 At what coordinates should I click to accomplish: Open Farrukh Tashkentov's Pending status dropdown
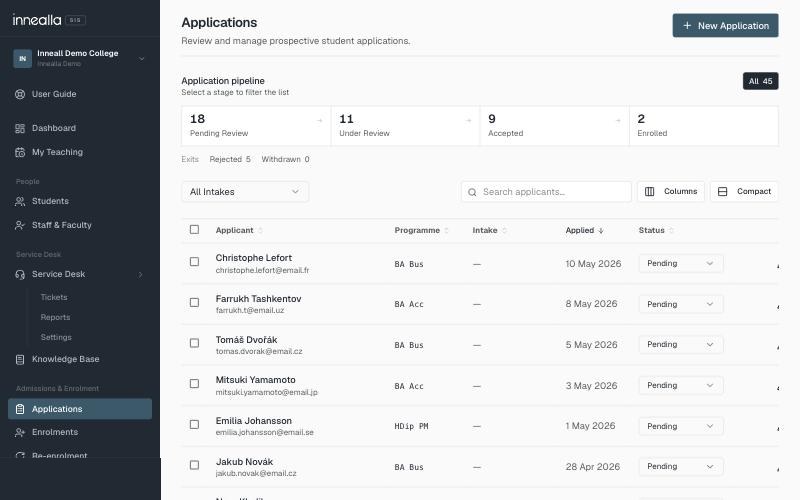point(681,304)
